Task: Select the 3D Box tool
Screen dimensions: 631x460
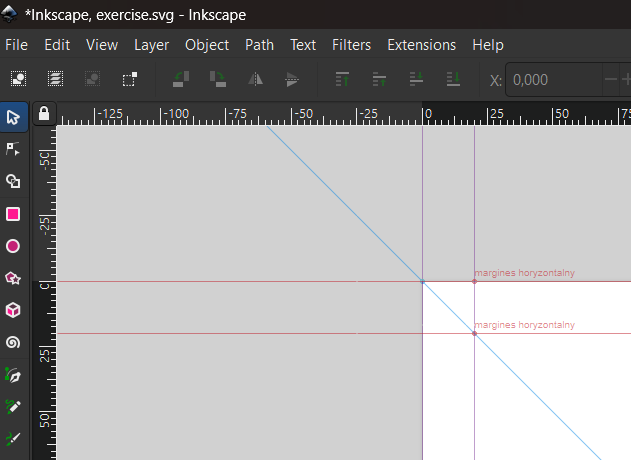Action: point(13,310)
